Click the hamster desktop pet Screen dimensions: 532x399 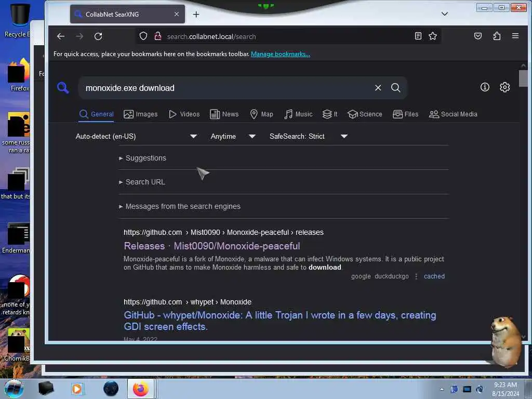point(504,342)
